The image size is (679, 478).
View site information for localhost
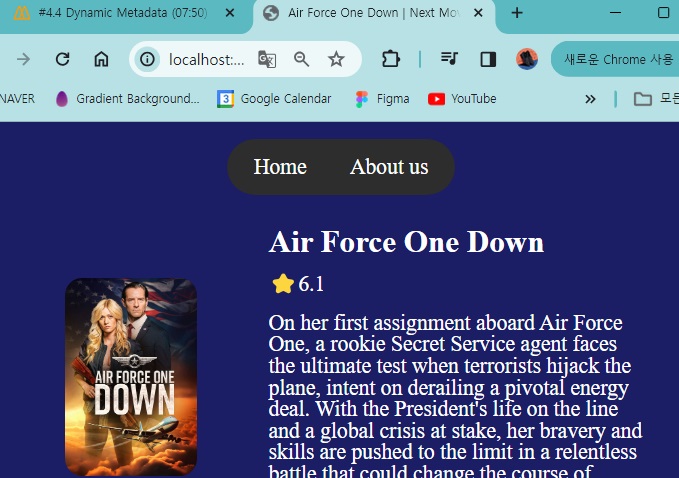tap(147, 59)
